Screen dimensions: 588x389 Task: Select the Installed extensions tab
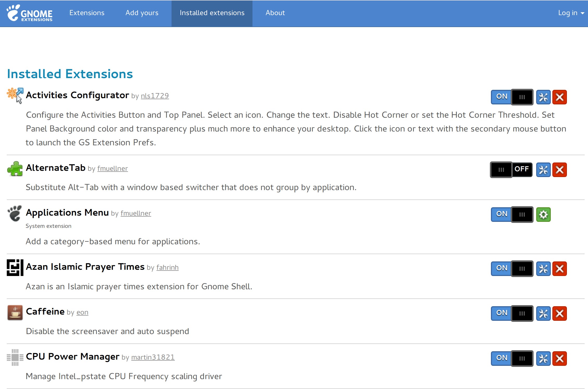[x=212, y=13]
